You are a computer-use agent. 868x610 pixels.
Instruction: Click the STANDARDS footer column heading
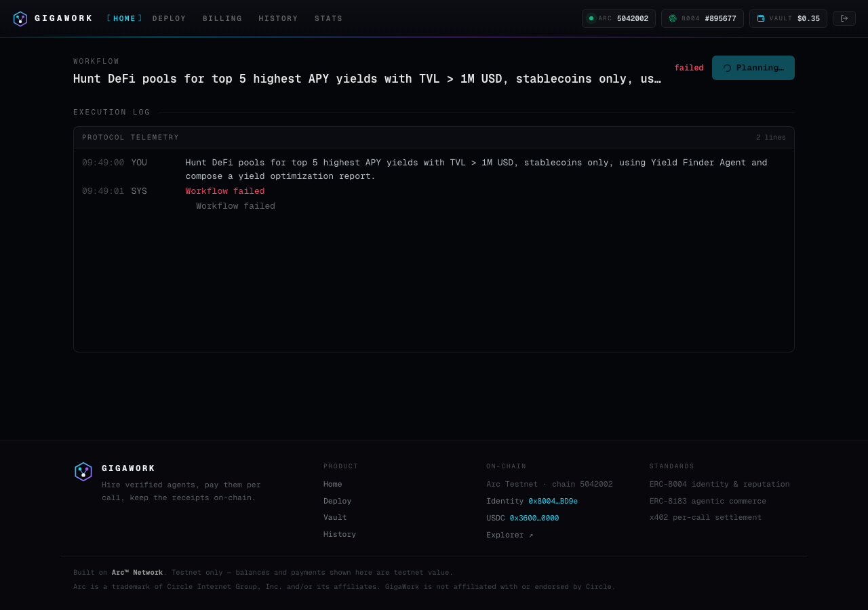(x=672, y=466)
